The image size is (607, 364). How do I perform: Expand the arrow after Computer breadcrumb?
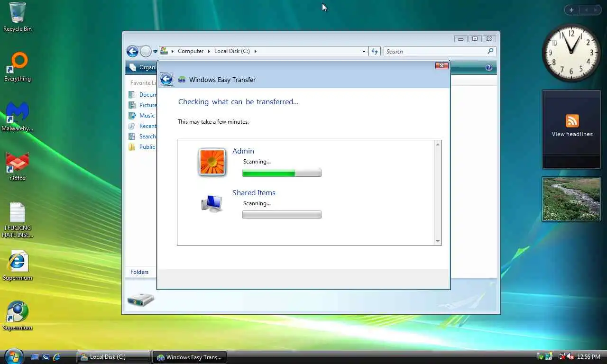coord(209,51)
